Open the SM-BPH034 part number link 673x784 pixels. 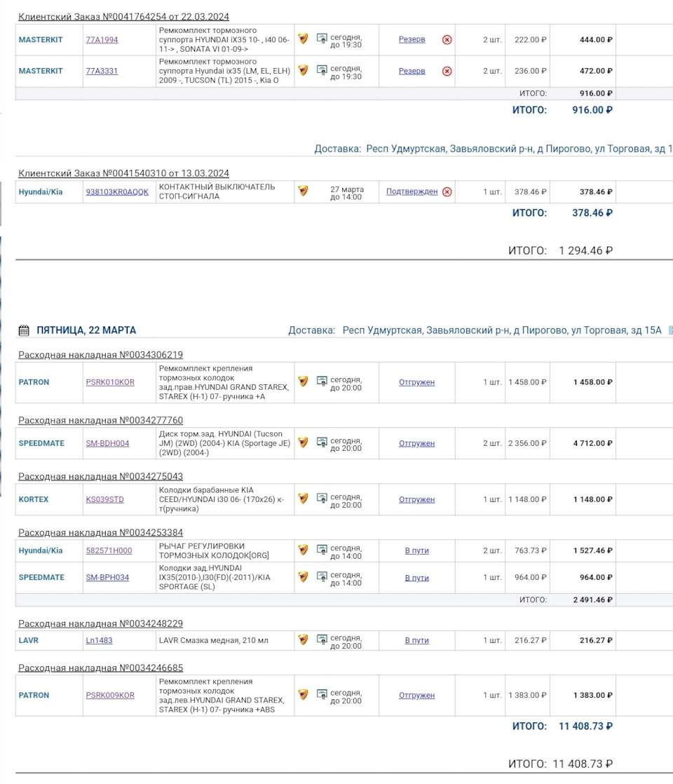click(x=107, y=578)
